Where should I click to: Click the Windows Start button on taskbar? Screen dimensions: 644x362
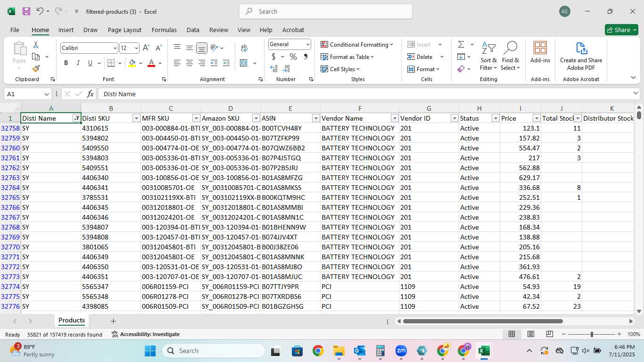click(x=150, y=351)
